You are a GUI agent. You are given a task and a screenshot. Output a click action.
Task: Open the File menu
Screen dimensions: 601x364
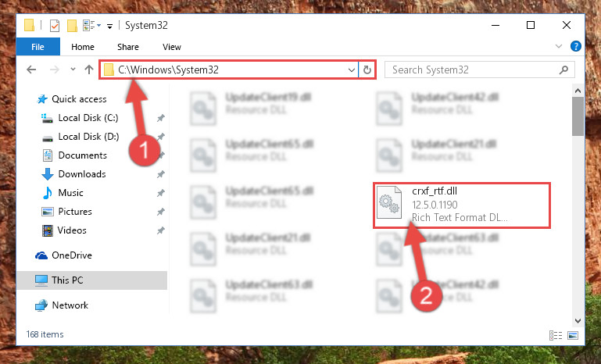38,47
